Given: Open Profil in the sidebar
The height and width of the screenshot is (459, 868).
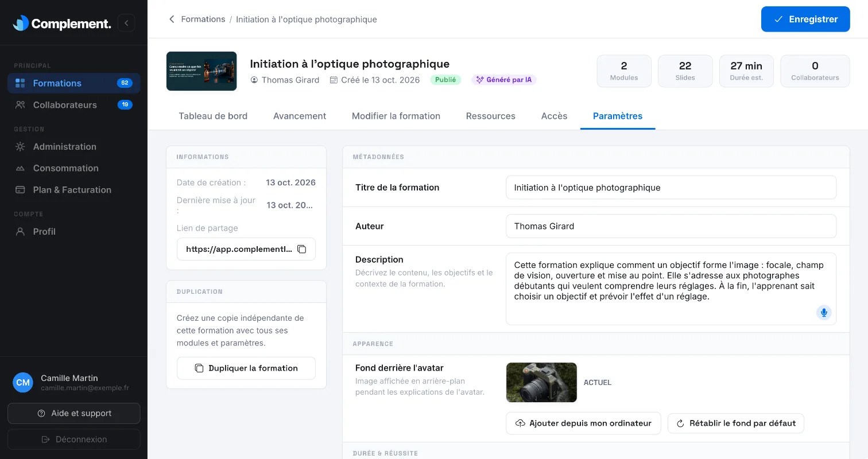Looking at the screenshot, I should pyautogui.click(x=73, y=231).
